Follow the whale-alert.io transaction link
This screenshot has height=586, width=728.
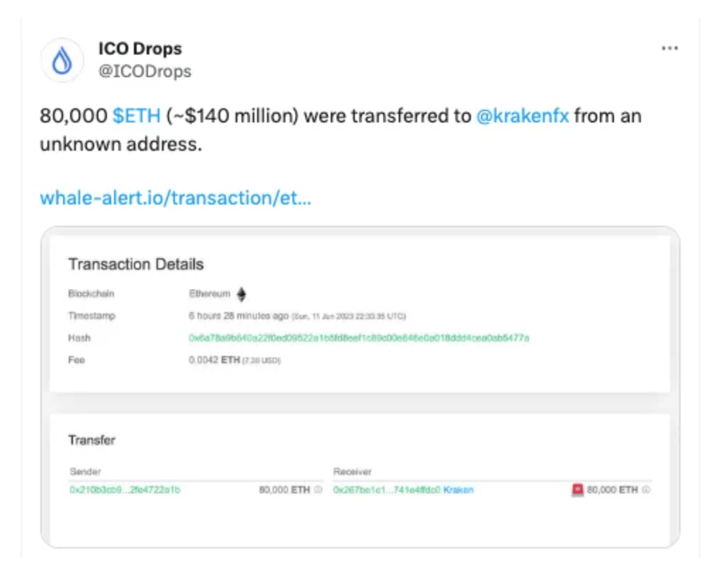pos(176,198)
